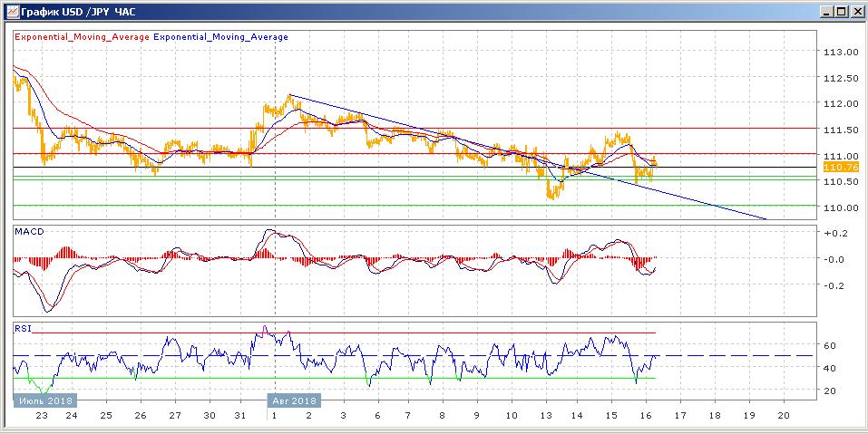Click the red Exponential_Moving_Average legend label
The width and height of the screenshot is (868, 434).
[83, 37]
